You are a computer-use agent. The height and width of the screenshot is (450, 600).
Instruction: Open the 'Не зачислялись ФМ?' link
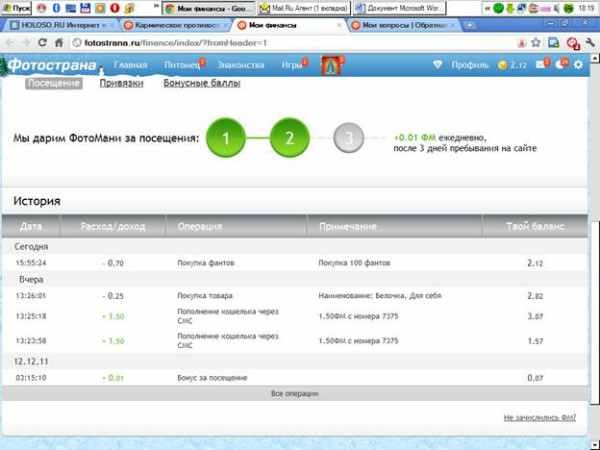(x=540, y=418)
